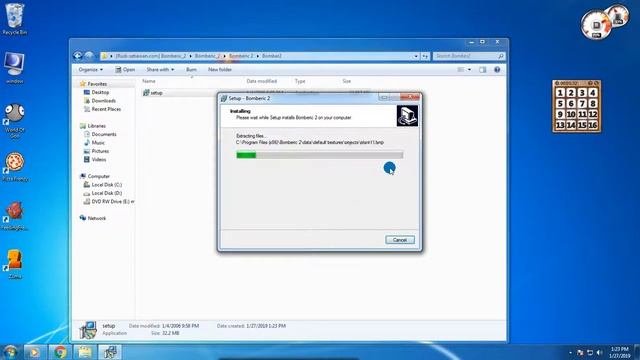Click the address bar refresh button

tap(425, 56)
